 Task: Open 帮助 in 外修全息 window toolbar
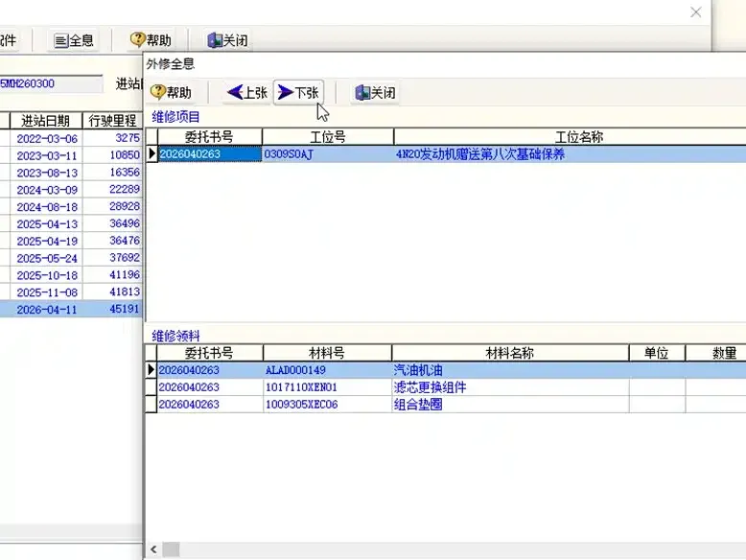(x=171, y=92)
